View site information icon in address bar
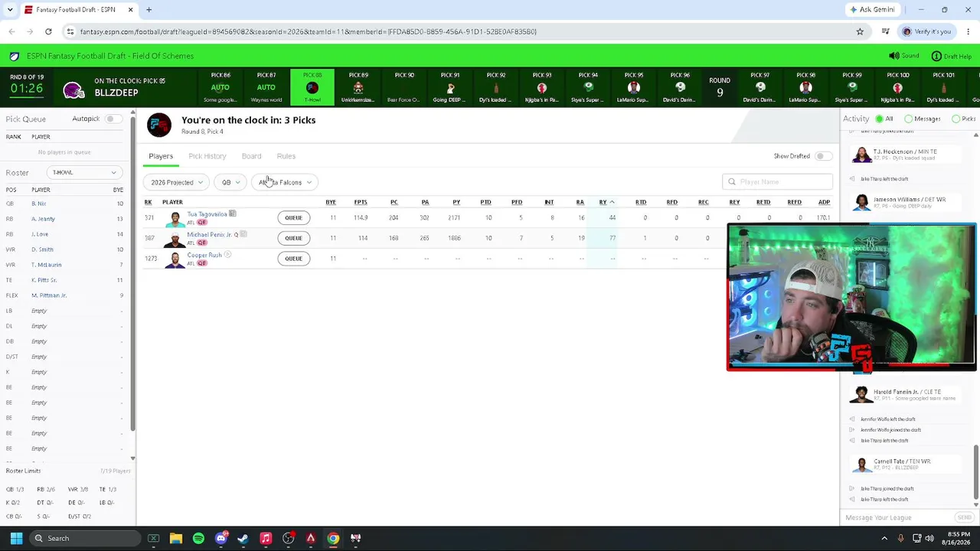The image size is (980, 551). 70,31
